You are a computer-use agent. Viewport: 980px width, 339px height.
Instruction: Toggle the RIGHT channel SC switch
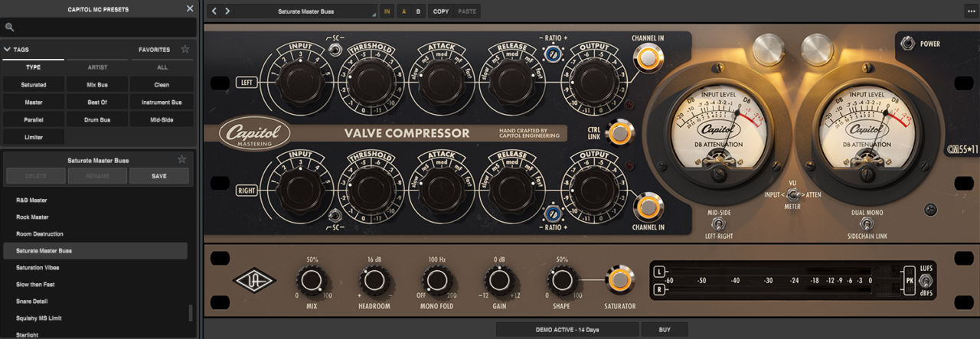[335, 215]
